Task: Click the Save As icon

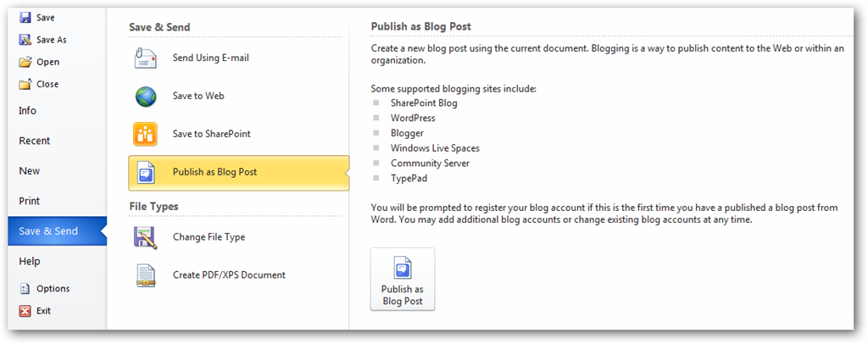Action: coord(25,40)
